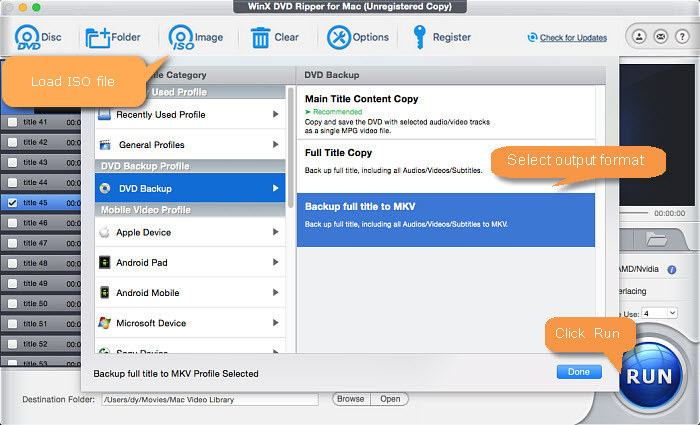Expand General Profiles arrow
Screen dimensions: 700x425
coord(275,145)
